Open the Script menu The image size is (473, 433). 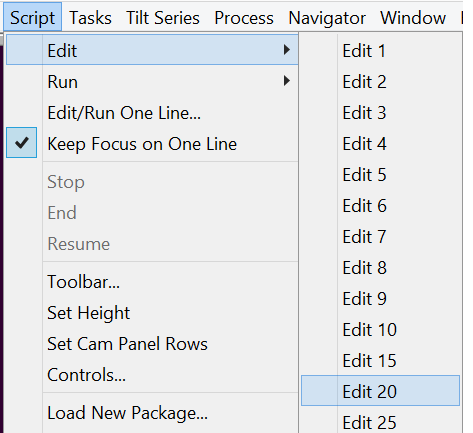[x=32, y=17]
